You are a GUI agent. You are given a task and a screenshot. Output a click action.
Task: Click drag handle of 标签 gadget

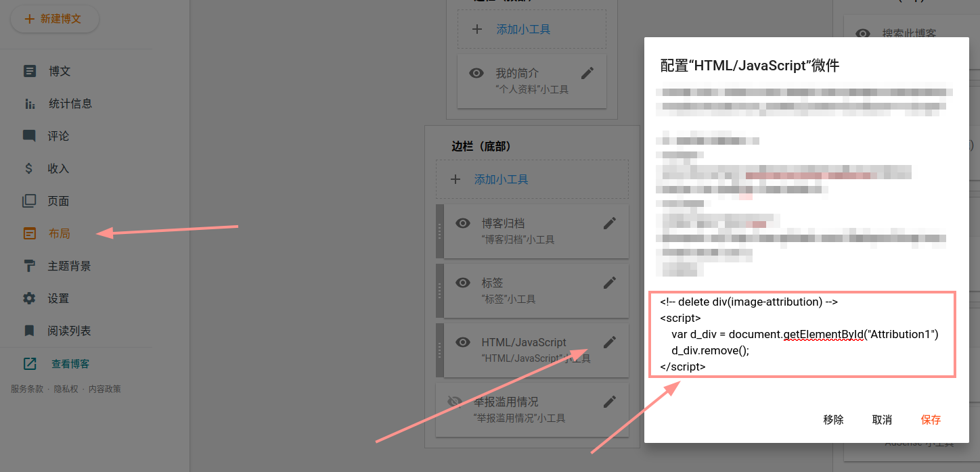pos(439,291)
